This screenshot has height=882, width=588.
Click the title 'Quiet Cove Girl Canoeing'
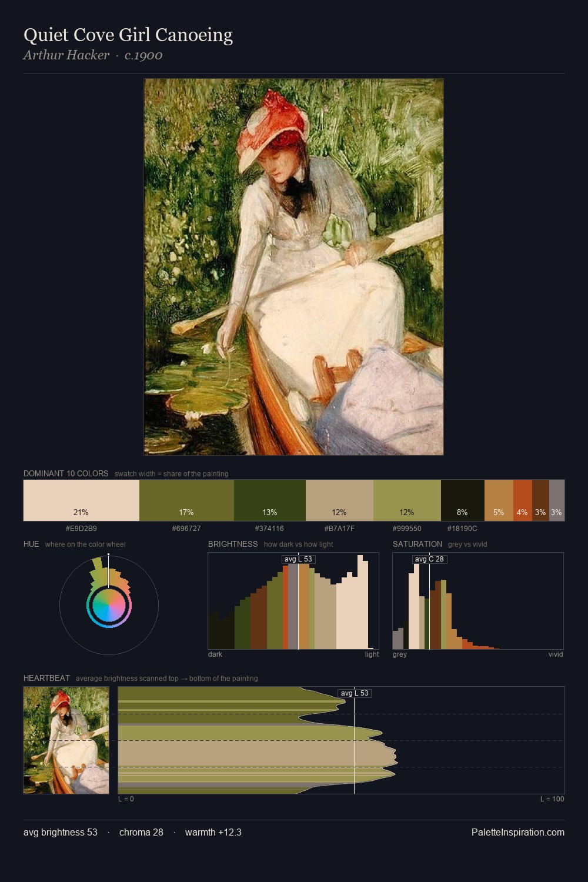click(128, 35)
